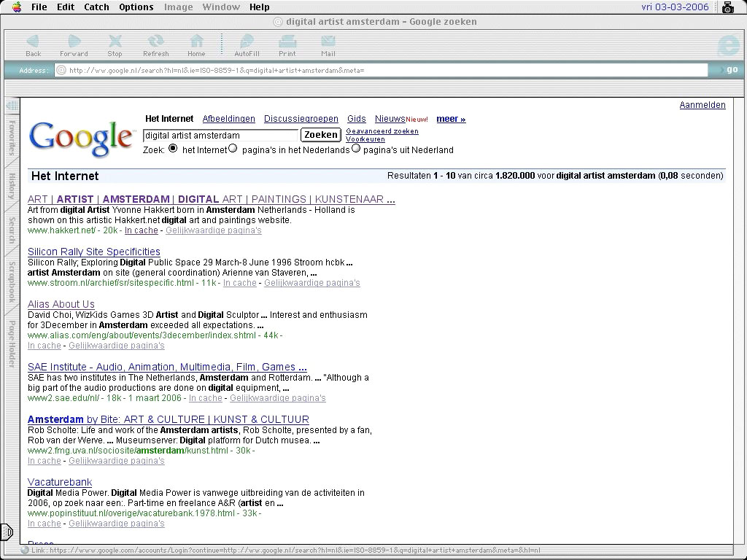Open "Gelijkwaardige pagina's" for hakkert.net

tap(214, 230)
